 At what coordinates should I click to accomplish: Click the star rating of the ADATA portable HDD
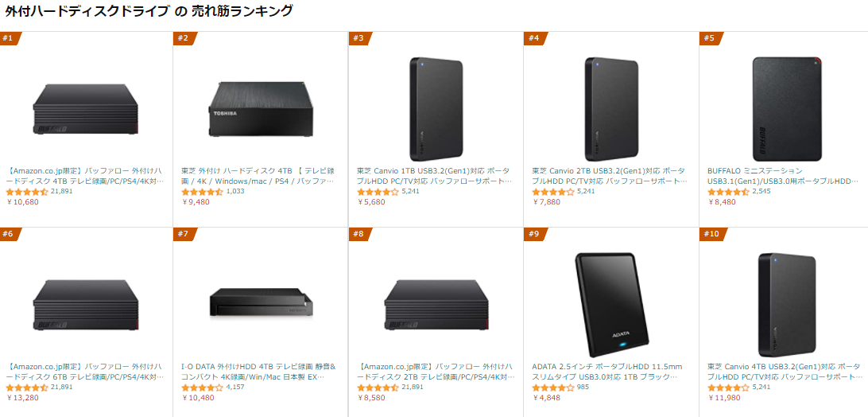point(553,388)
